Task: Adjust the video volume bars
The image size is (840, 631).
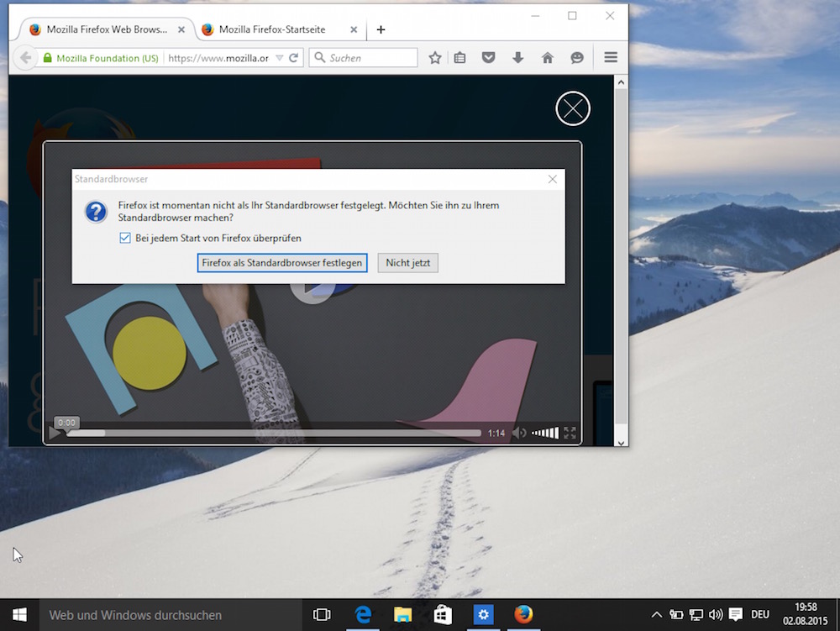Action: pyautogui.click(x=545, y=433)
